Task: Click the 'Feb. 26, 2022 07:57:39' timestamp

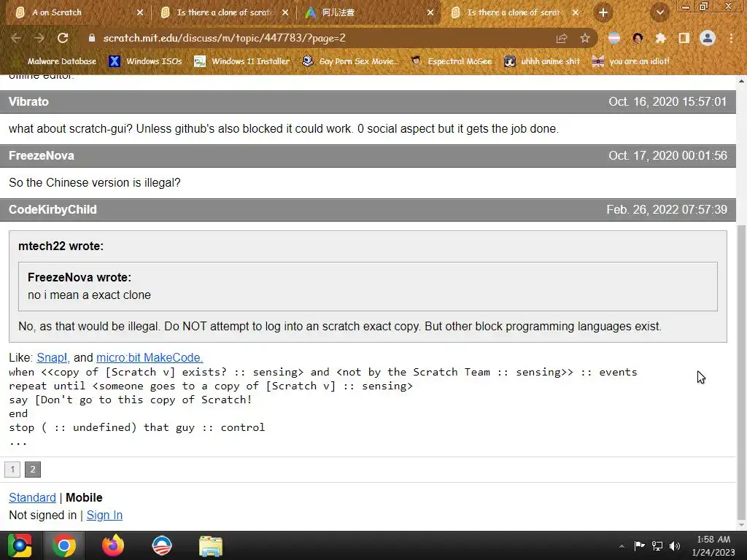Action: [x=667, y=209]
